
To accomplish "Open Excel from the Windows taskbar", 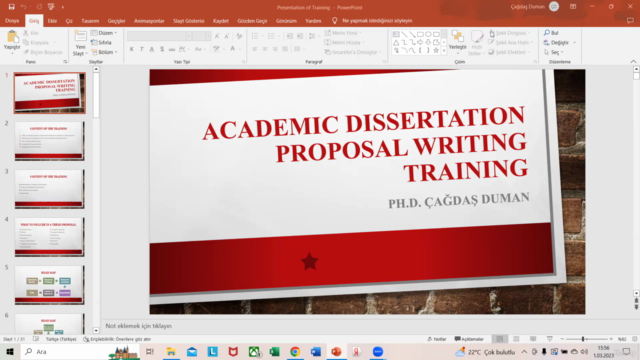I will click(275, 351).
